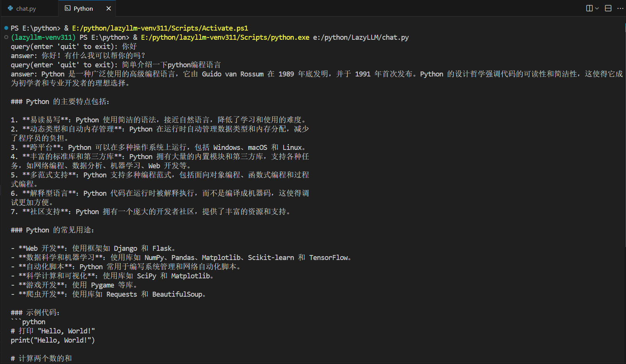Click the comment # 打印 "Hello, World!"
The height and width of the screenshot is (364, 626).
coord(53,331)
